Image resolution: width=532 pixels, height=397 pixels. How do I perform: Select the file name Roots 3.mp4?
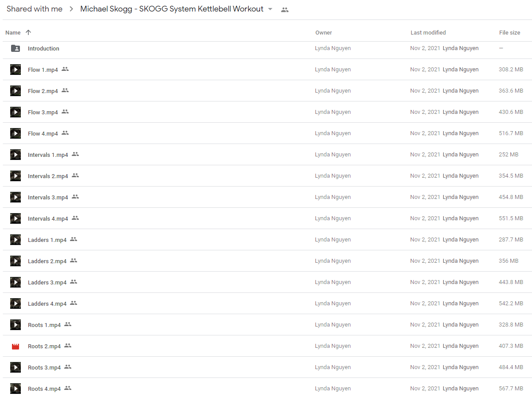click(x=44, y=368)
